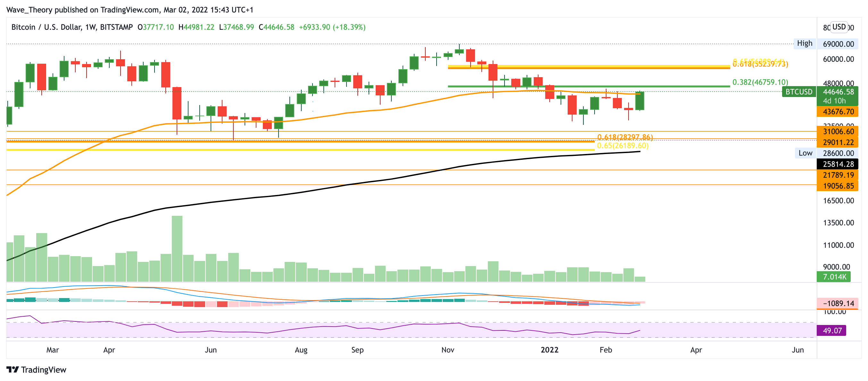
Task: Click the Nov label on time axis
Action: pos(447,350)
